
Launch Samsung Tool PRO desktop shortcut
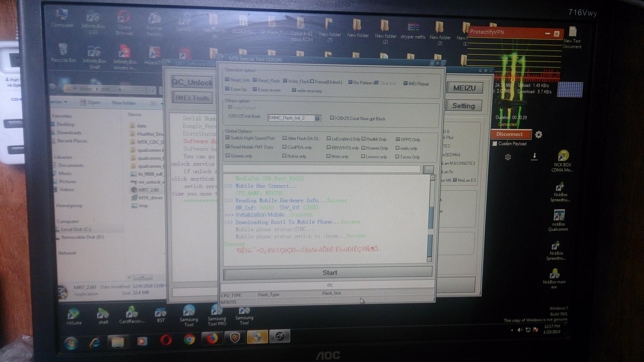pyautogui.click(x=217, y=315)
